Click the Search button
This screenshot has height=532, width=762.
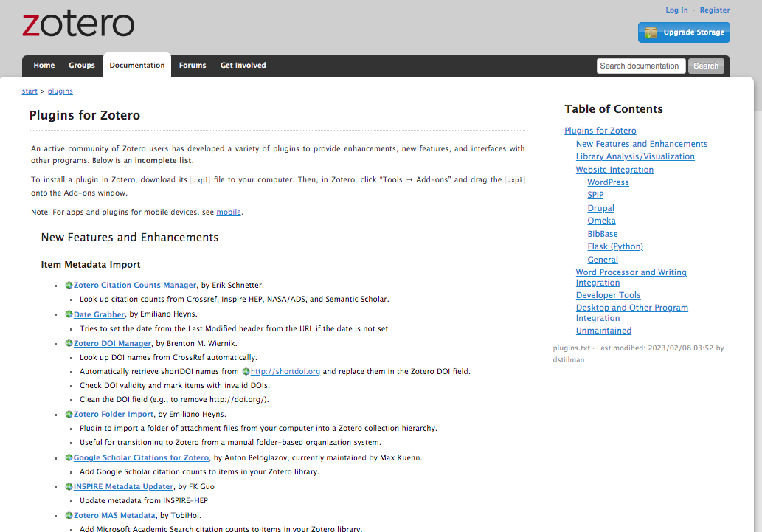(706, 66)
